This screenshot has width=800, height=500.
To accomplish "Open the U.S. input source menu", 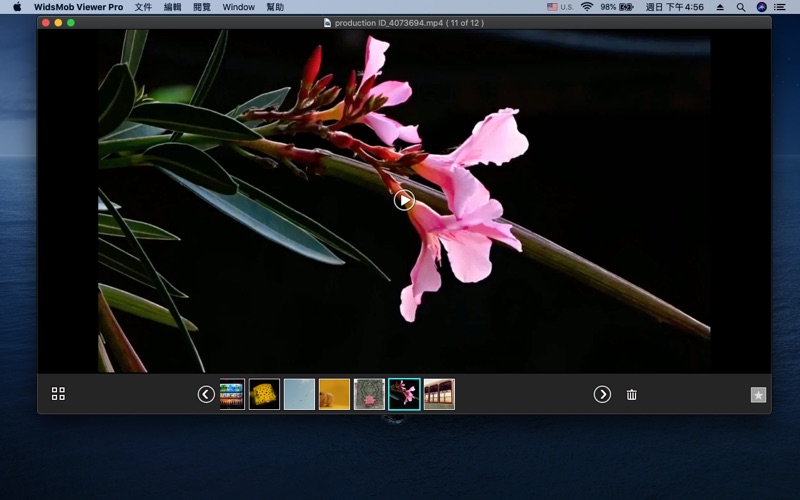I will point(560,7).
